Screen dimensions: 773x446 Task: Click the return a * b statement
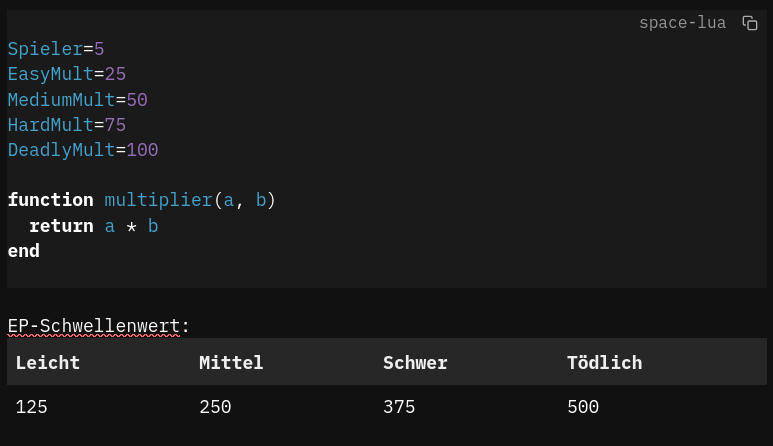[x=94, y=226]
